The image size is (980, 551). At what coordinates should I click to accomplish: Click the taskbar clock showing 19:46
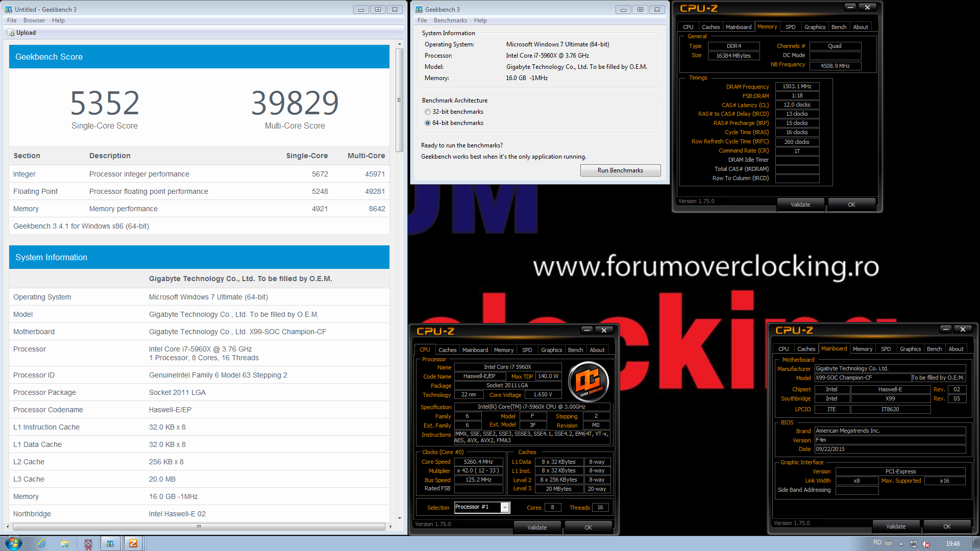pyautogui.click(x=952, y=543)
